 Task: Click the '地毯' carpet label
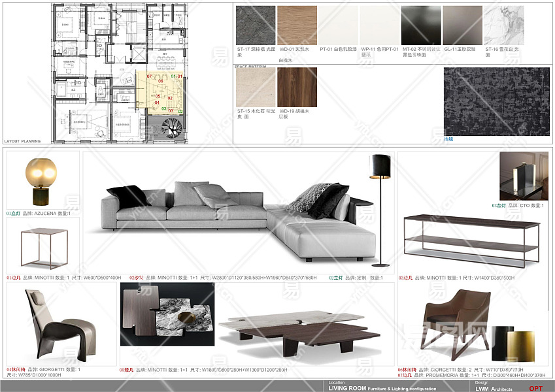pos(448,139)
